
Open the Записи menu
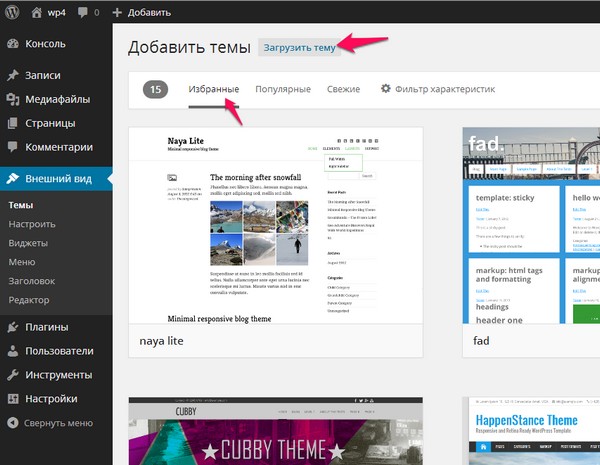point(56,75)
